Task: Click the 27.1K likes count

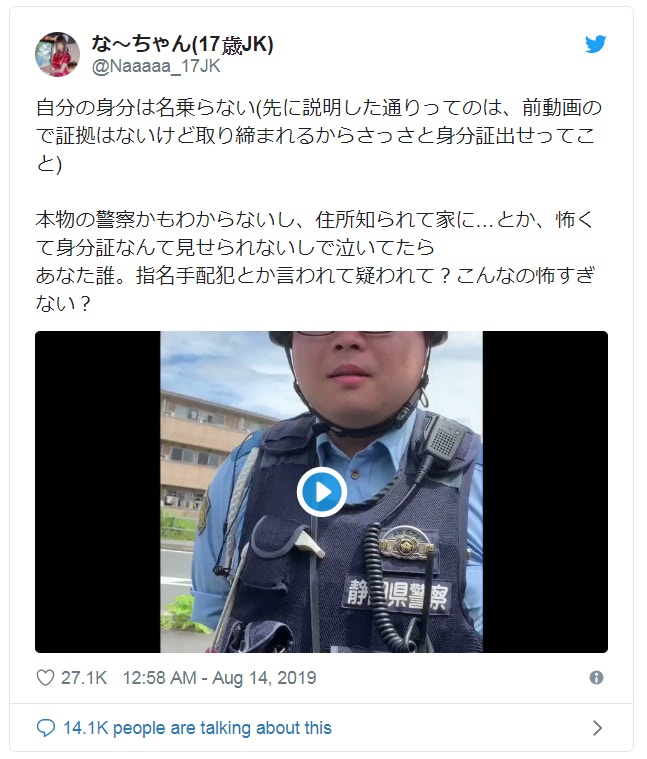Action: click(84, 678)
